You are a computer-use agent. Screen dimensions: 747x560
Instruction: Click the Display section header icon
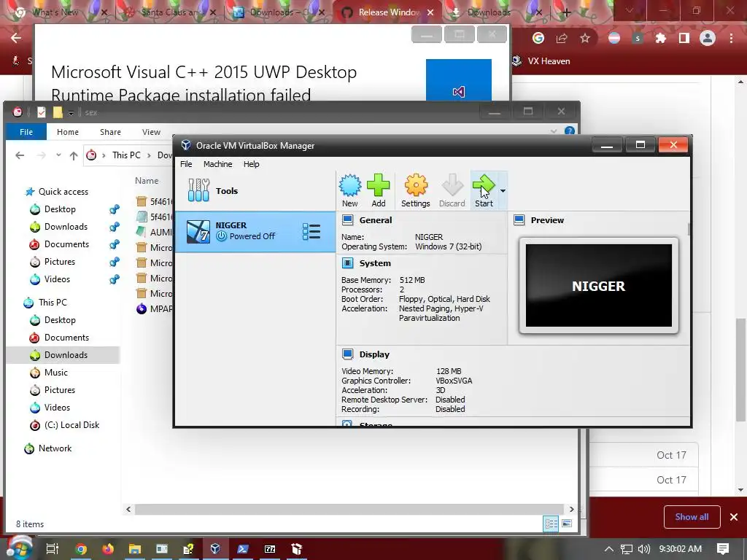click(x=348, y=354)
